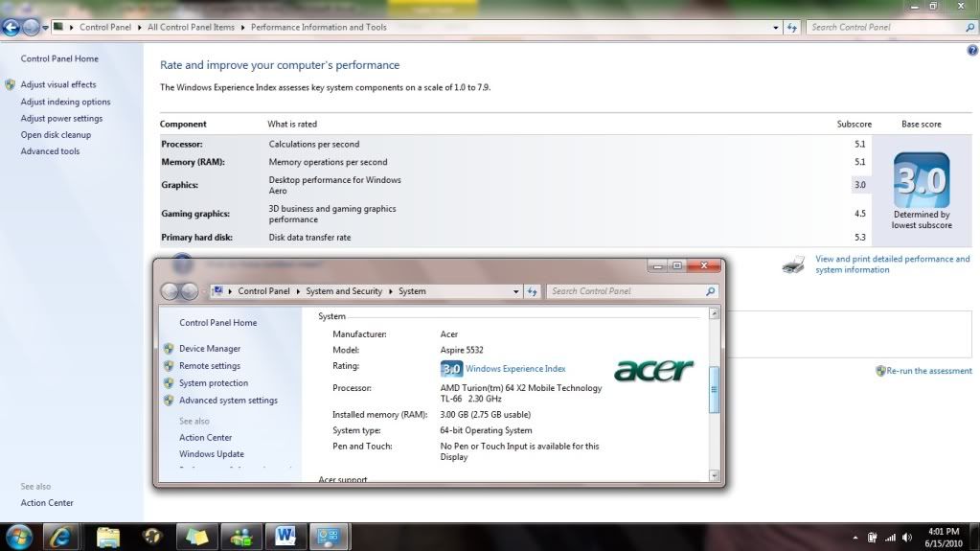
Task: Open Adjust visual effects link
Action: 58,84
